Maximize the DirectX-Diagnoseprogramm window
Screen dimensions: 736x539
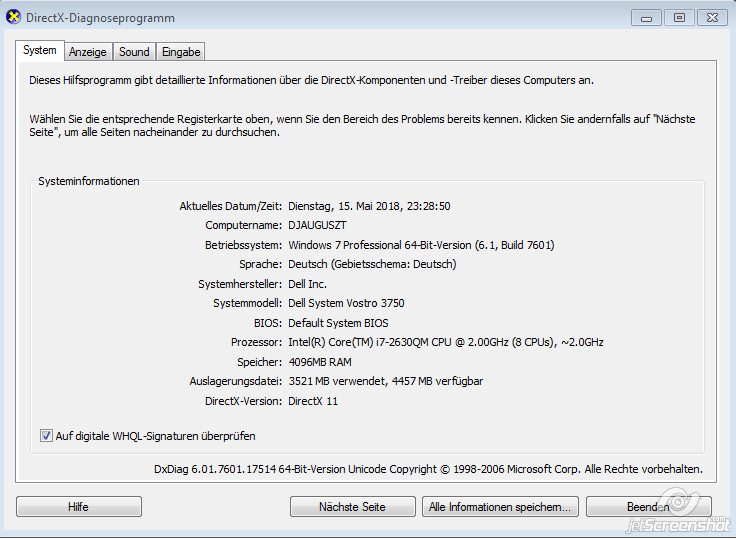coord(679,18)
